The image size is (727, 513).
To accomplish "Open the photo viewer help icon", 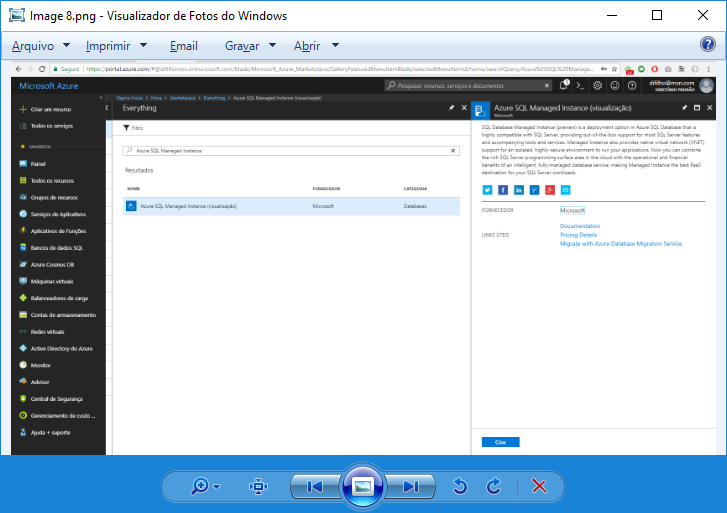I will [708, 45].
